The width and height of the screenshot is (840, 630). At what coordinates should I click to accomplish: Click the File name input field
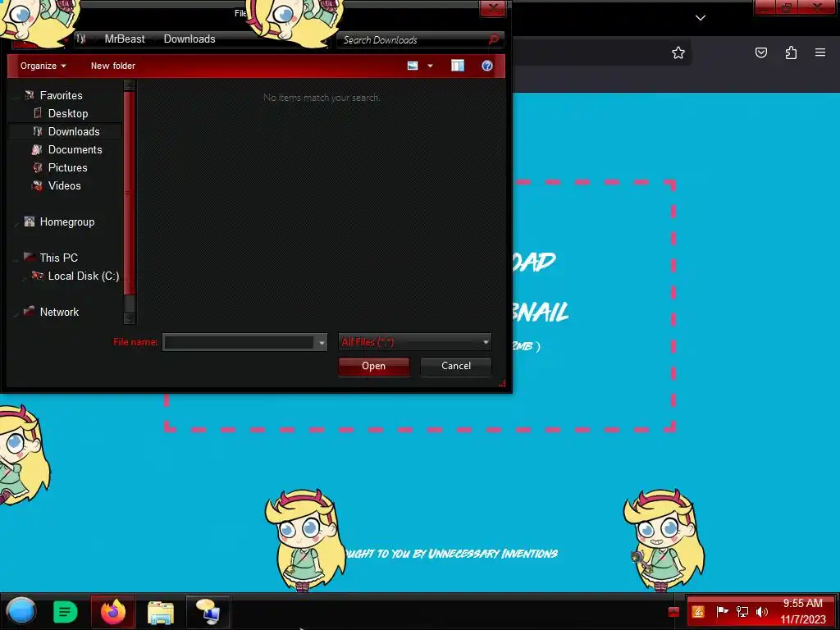(x=239, y=342)
